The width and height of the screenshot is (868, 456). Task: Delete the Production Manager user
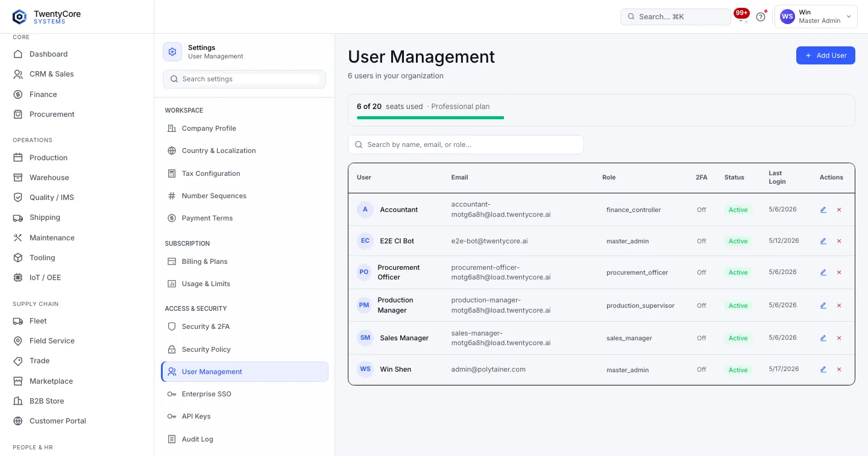click(x=839, y=305)
